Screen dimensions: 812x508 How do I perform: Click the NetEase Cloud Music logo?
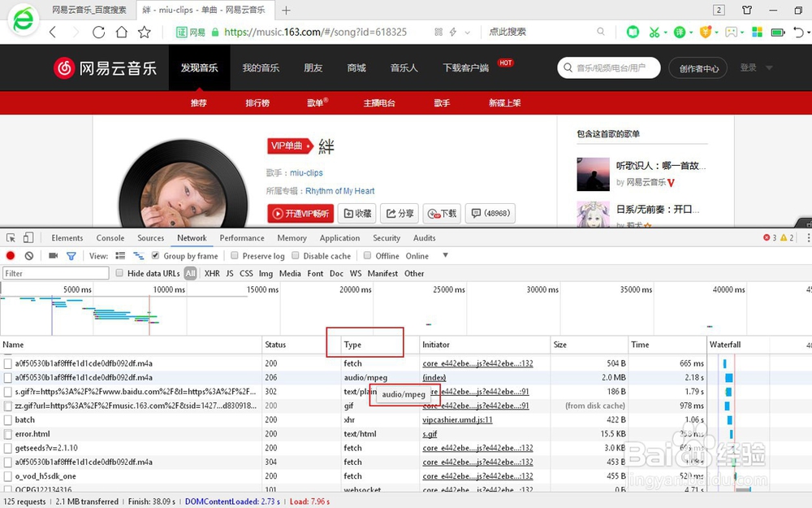(x=105, y=68)
